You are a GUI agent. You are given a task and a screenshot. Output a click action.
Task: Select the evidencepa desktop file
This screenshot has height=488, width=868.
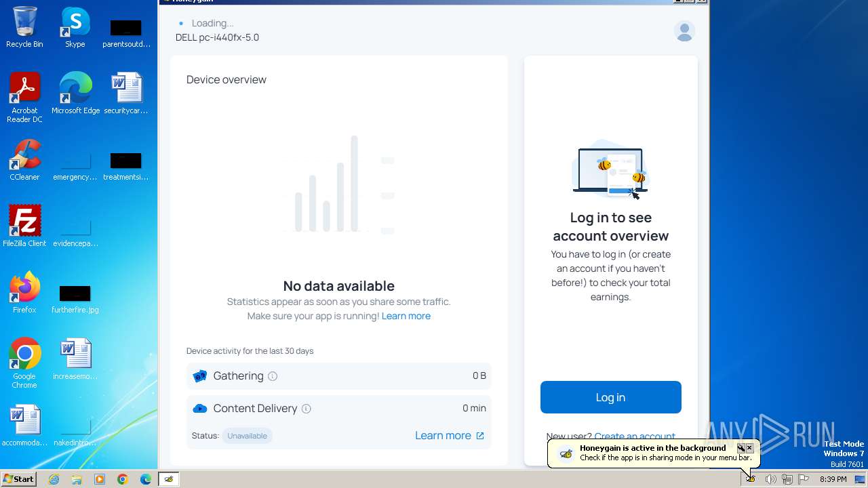[75, 231]
